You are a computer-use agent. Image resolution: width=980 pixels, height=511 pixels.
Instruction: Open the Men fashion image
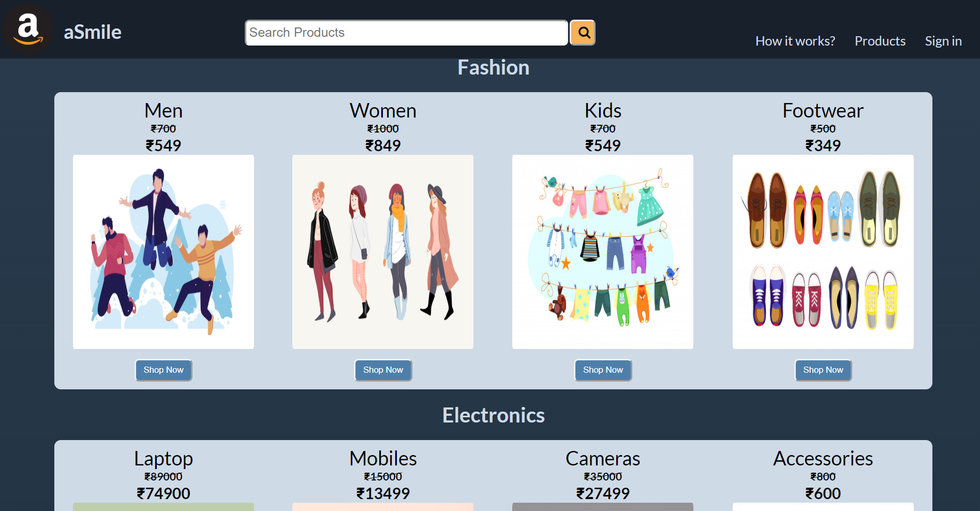(164, 252)
